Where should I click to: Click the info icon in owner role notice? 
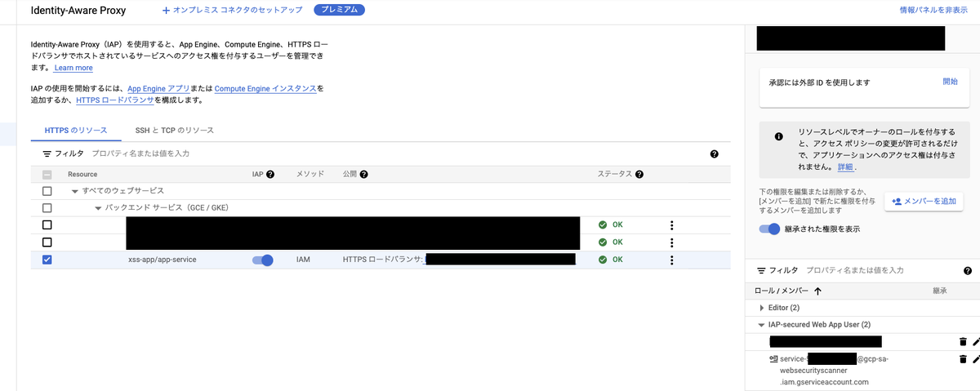point(778,136)
